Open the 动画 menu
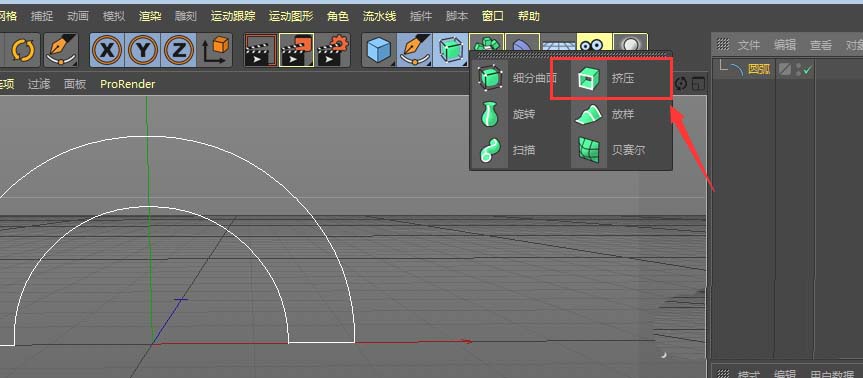Image resolution: width=863 pixels, height=378 pixels. (78, 17)
